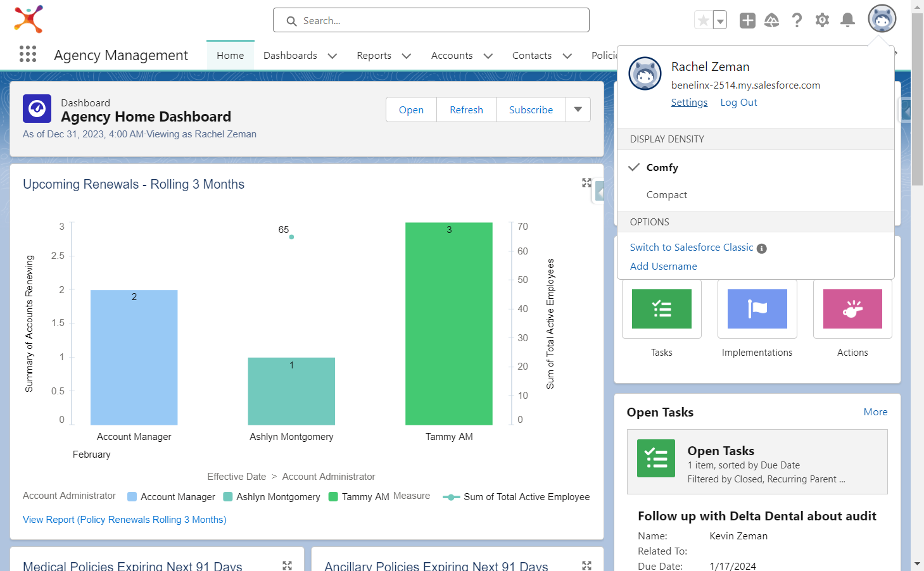Open the Reports tab
Image resolution: width=924 pixels, height=571 pixels.
click(x=374, y=56)
